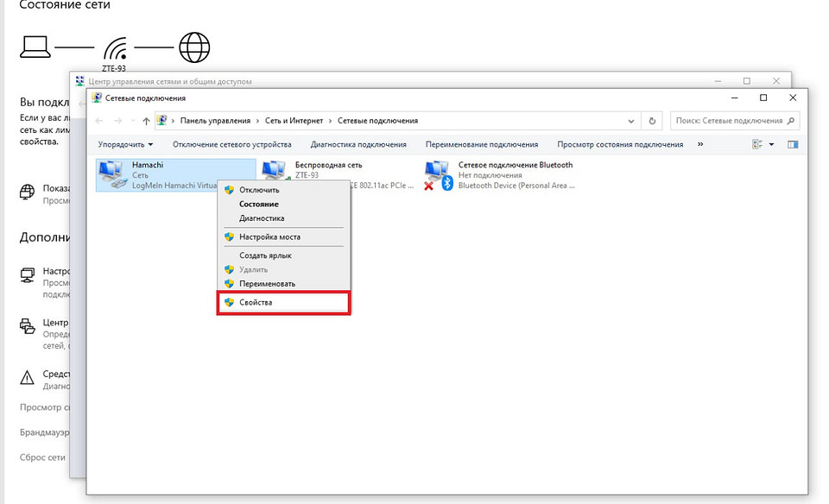Select Переименовать in the context menu

click(267, 283)
